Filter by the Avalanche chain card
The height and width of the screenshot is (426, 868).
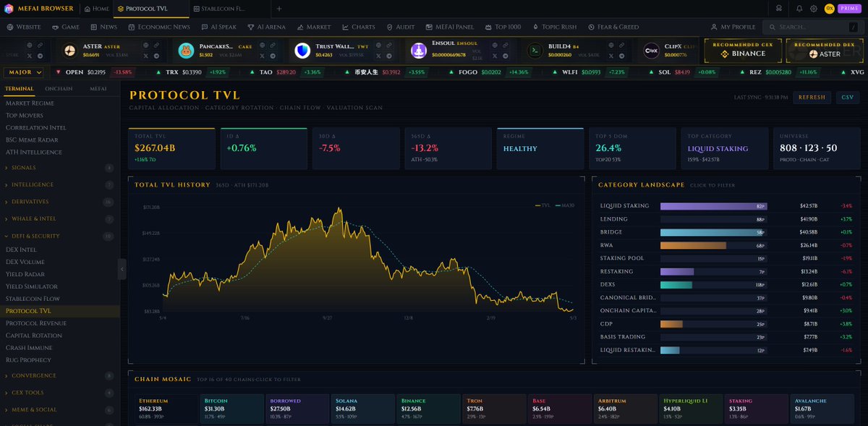tap(823, 409)
